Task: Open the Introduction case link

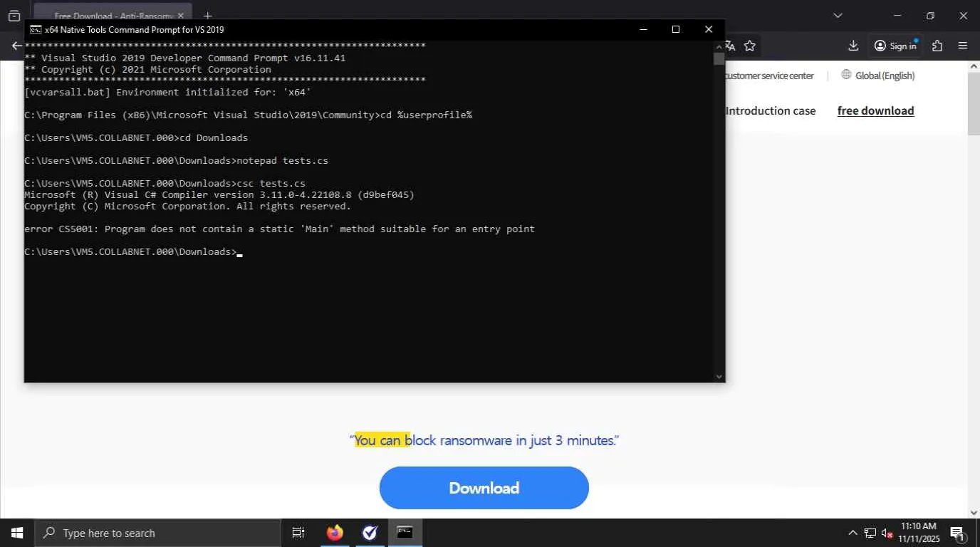Action: pyautogui.click(x=771, y=110)
